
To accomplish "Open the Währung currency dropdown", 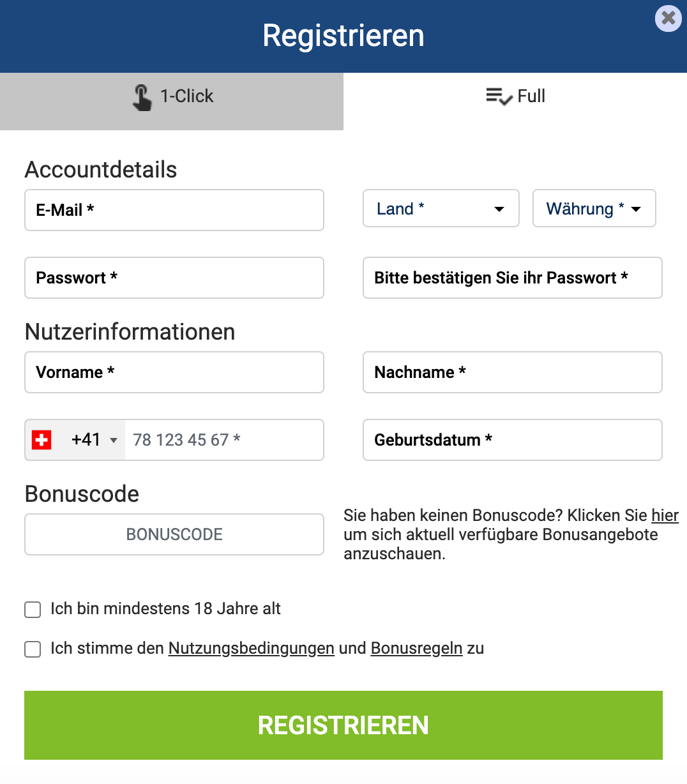I will pyautogui.click(x=593, y=208).
